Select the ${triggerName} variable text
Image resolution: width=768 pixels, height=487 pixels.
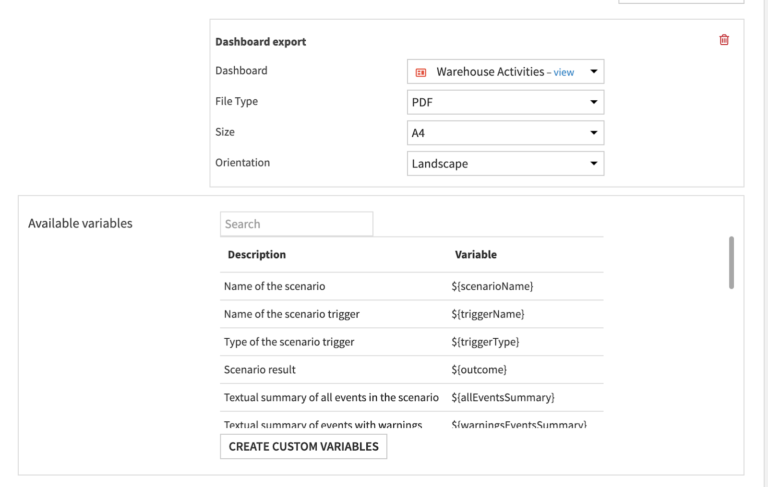click(x=488, y=314)
